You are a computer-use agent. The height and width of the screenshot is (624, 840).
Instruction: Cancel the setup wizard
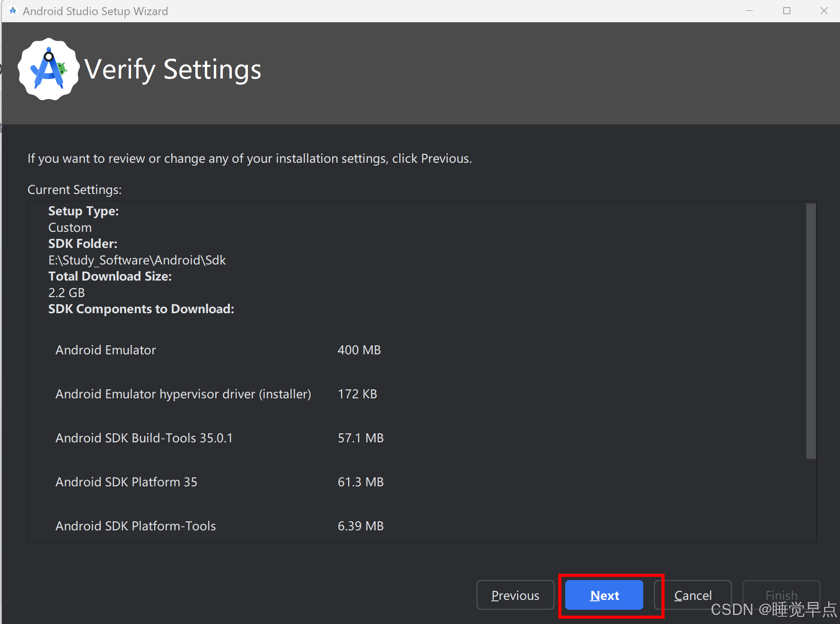[x=692, y=595]
